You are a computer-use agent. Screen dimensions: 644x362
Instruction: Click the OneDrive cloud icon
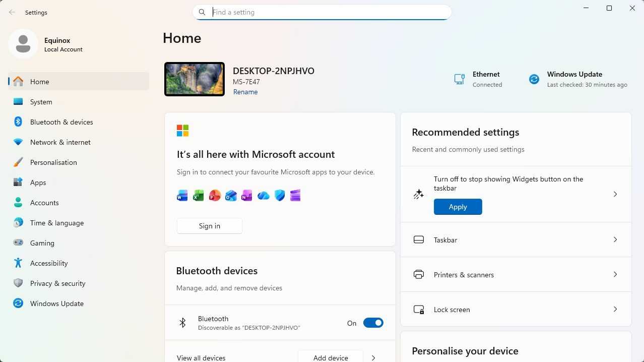click(264, 196)
